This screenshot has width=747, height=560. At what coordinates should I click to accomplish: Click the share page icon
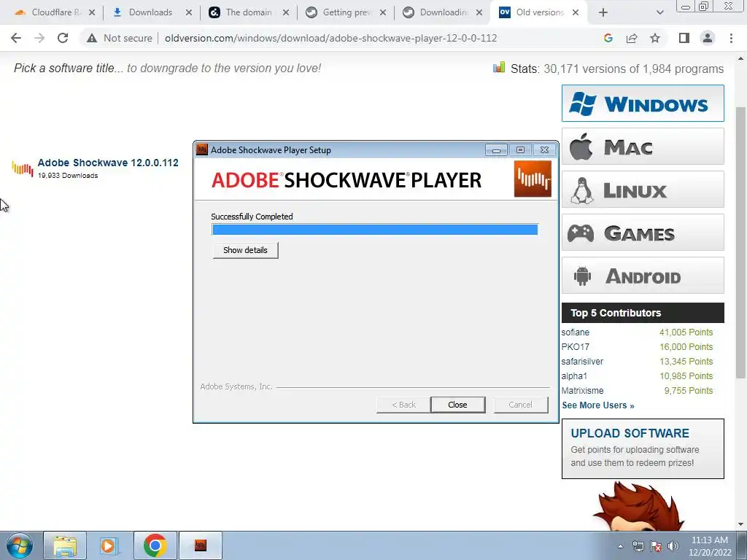click(x=632, y=38)
